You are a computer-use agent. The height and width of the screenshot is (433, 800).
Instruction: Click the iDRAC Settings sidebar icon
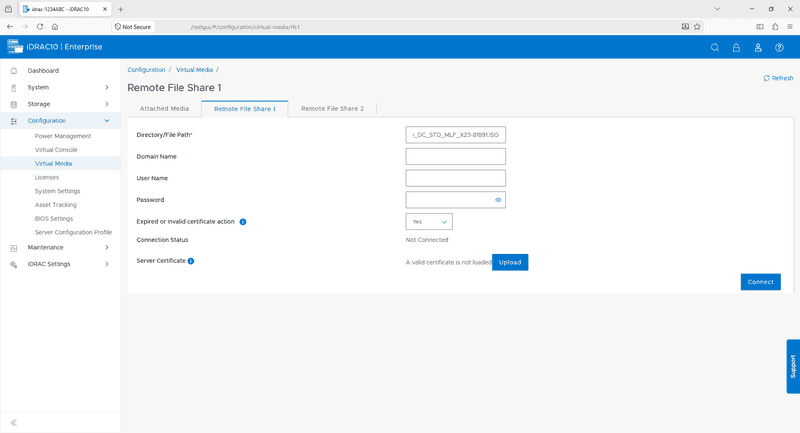[x=14, y=264]
